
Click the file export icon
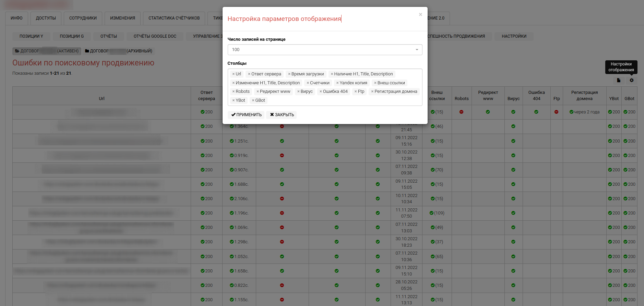(x=619, y=80)
